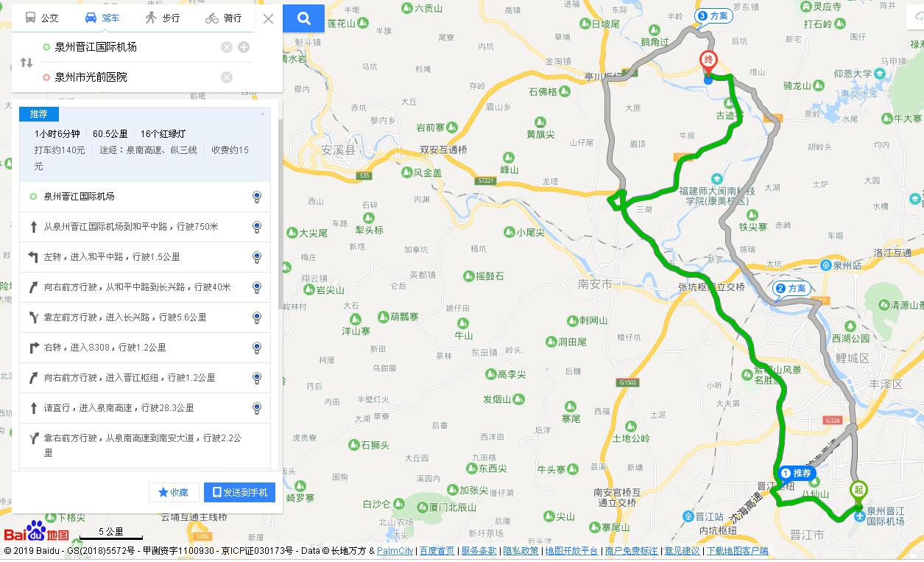Add a waypoint with the plus icon
Image resolution: width=924 pixels, height=562 pixels.
[x=244, y=47]
